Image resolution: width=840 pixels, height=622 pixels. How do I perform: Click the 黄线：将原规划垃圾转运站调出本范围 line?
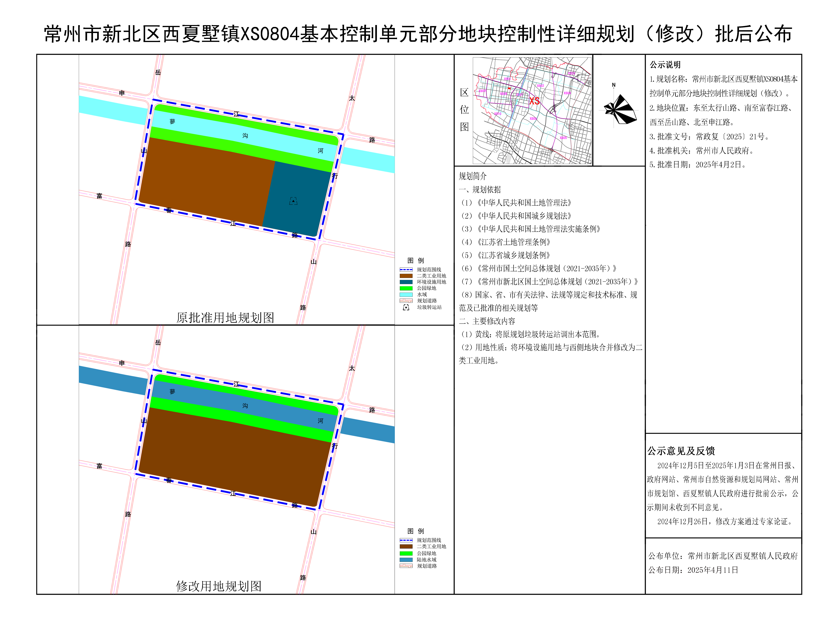pos(530,334)
